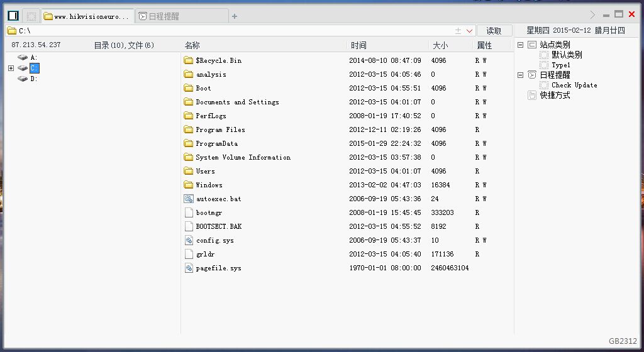Sort by 时间 column header
The image size is (644, 352).
358,45
